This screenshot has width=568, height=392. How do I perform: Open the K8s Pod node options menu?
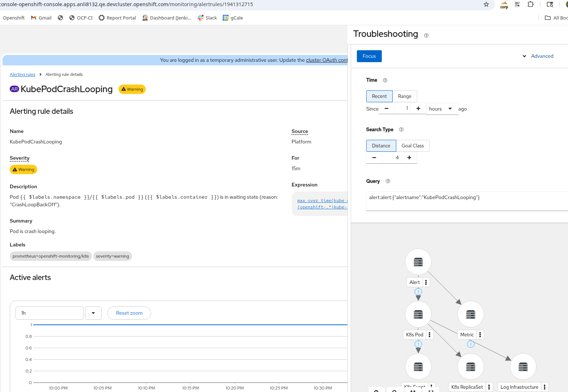click(x=430, y=335)
